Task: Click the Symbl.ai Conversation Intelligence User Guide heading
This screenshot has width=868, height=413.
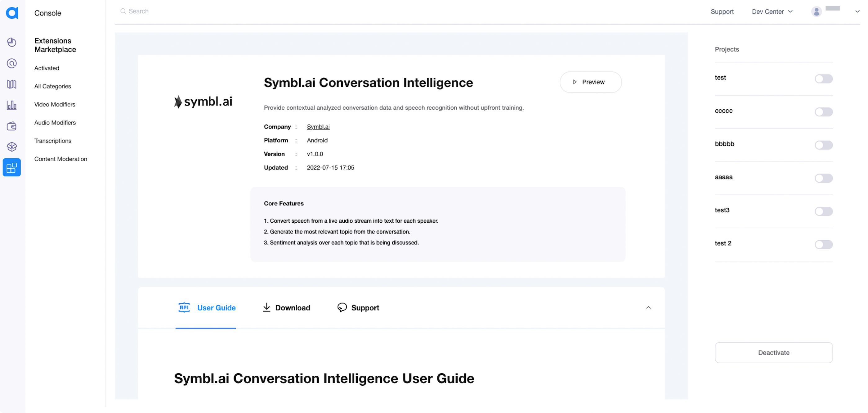Action: (324, 378)
